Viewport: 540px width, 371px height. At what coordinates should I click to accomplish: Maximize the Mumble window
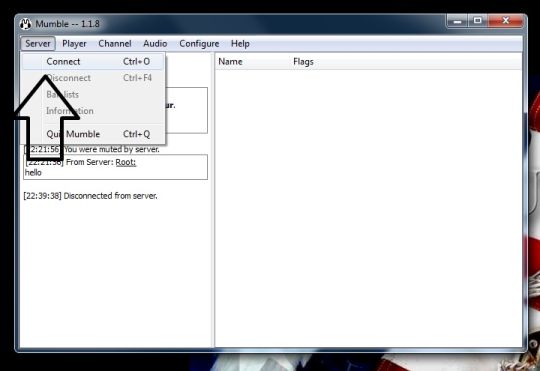[x=478, y=21]
